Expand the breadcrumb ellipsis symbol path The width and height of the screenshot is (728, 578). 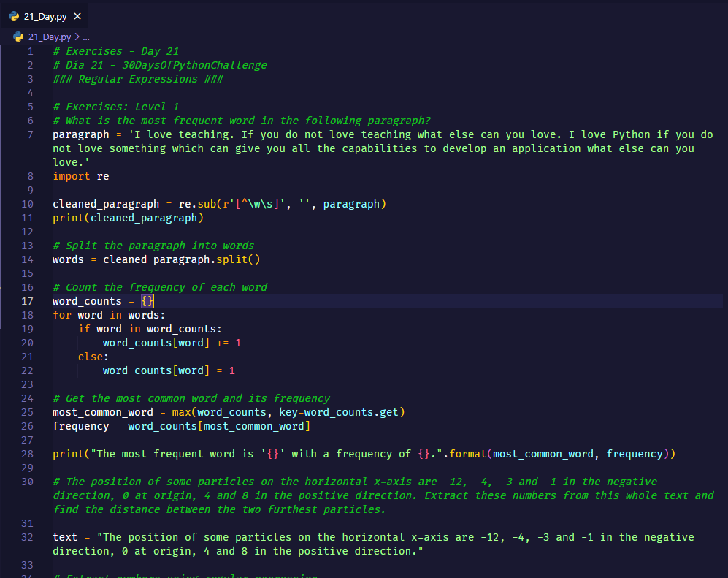(86, 37)
